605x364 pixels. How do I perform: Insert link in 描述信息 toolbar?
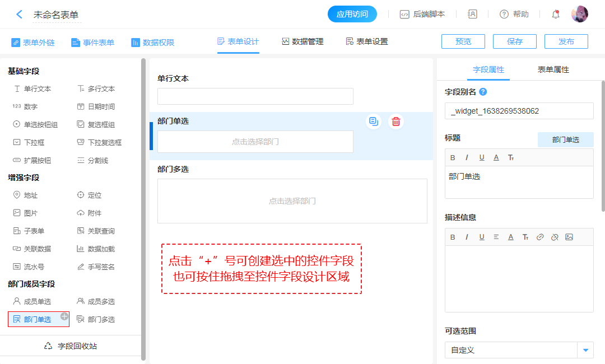[540, 237]
